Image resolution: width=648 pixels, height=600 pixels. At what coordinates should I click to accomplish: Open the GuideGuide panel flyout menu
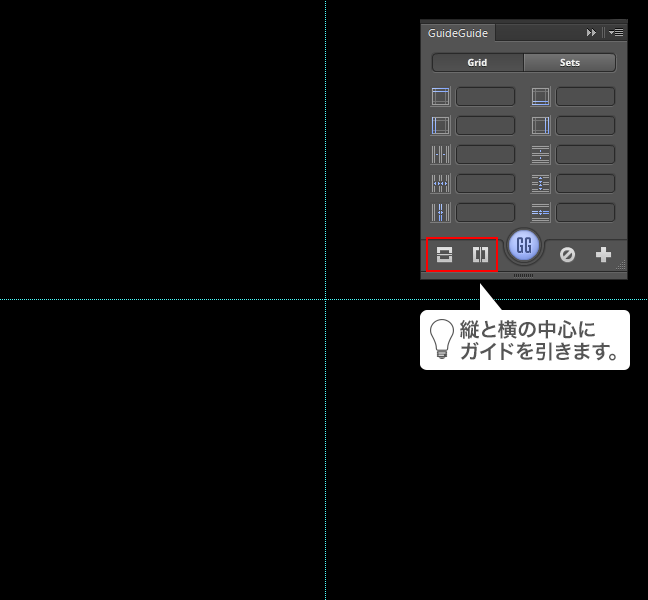(x=616, y=33)
